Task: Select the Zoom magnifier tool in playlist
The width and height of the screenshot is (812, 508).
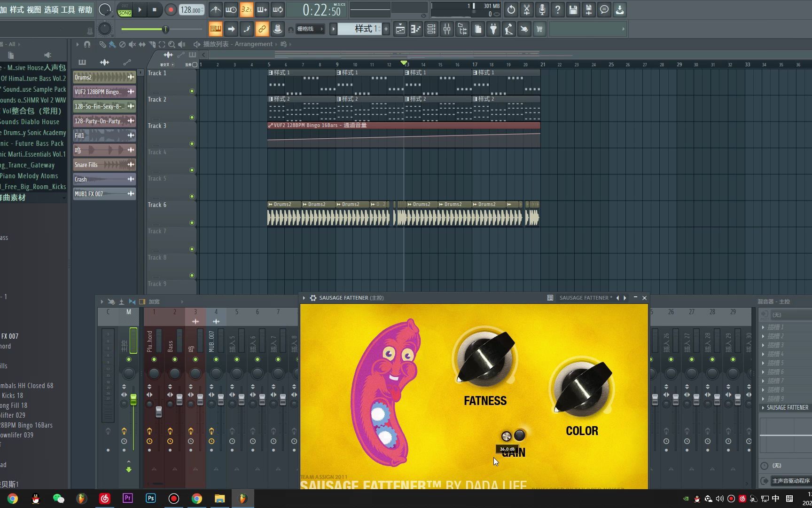Action: point(172,44)
